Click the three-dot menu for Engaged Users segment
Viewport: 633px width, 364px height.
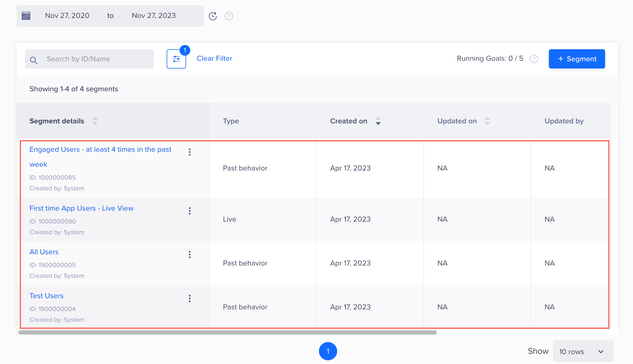[x=189, y=152]
